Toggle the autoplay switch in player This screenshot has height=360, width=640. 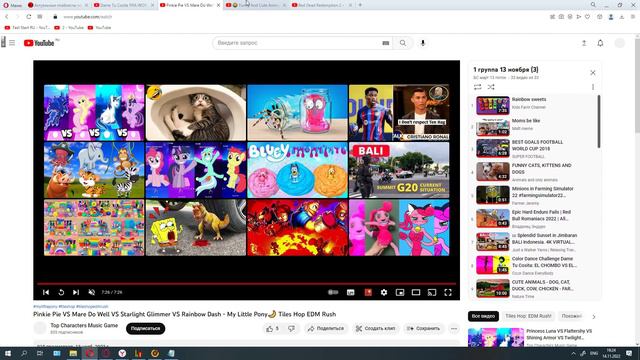tap(333, 292)
